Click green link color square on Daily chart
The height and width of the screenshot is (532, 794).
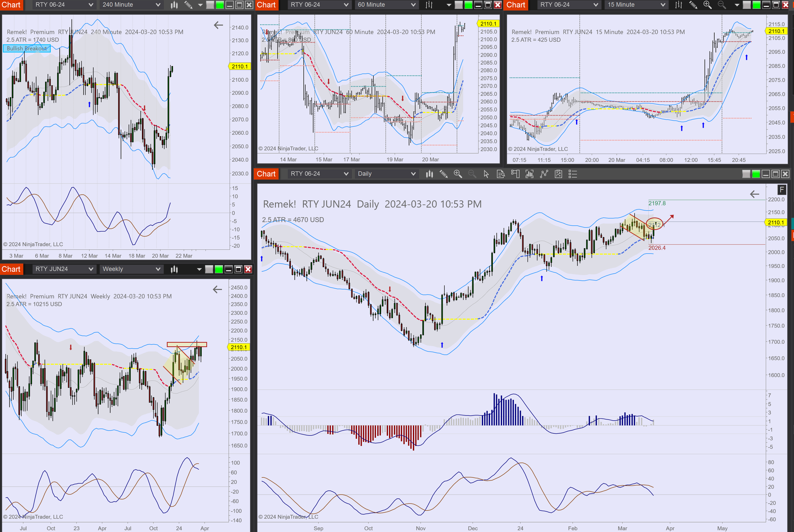(756, 174)
